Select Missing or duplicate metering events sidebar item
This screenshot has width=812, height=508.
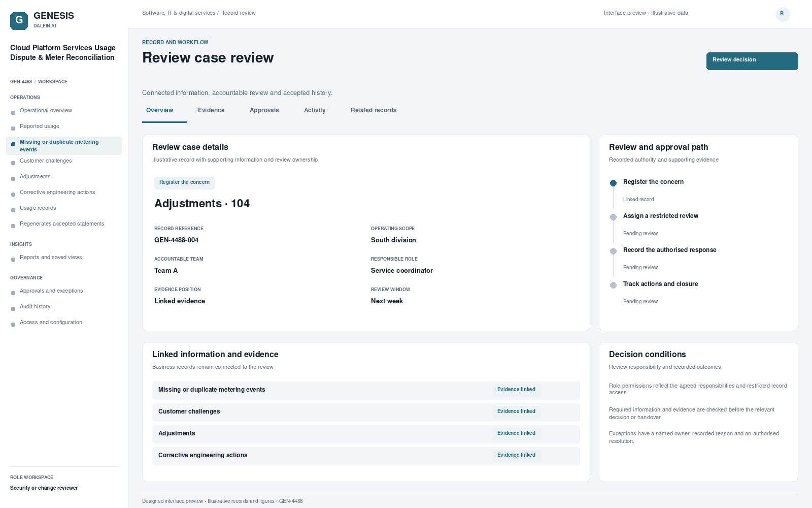(x=64, y=146)
